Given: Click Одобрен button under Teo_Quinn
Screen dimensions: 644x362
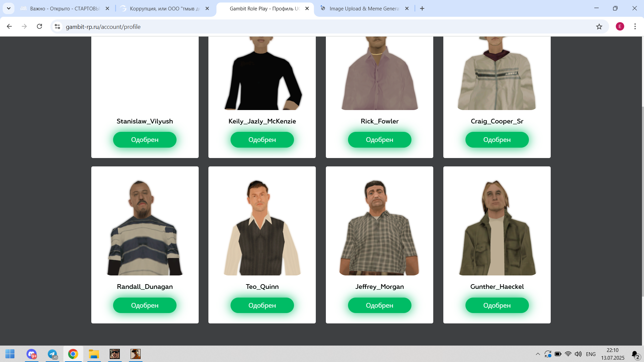Looking at the screenshot, I should click(262, 305).
